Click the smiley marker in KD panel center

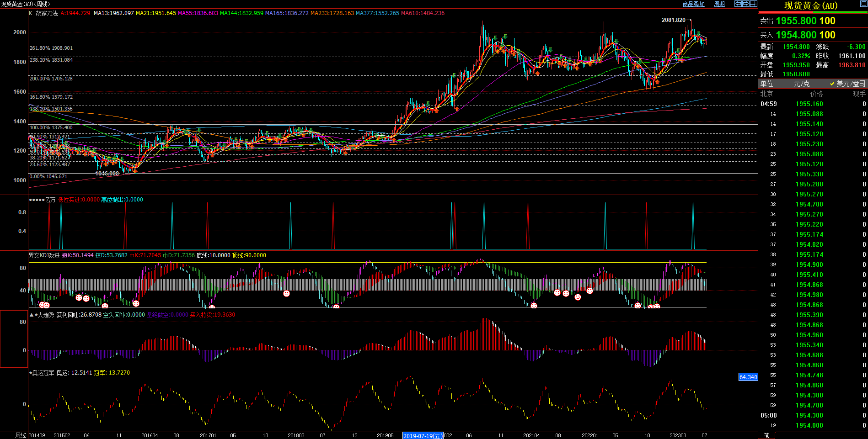(x=286, y=293)
